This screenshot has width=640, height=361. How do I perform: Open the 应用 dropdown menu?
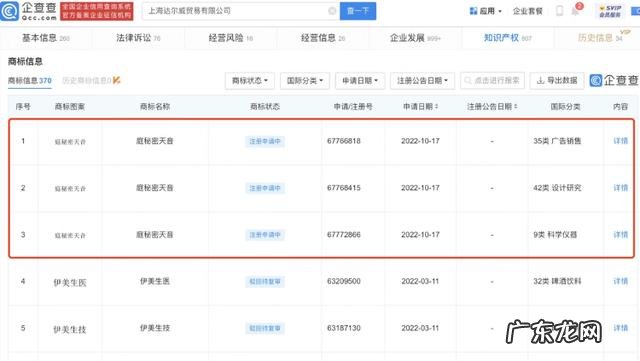(485, 11)
